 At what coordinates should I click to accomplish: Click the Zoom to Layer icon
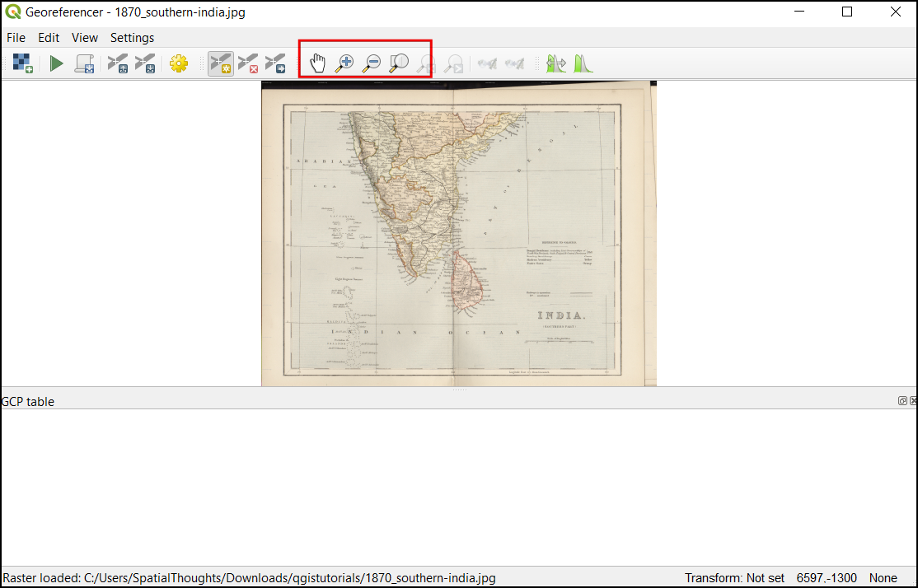point(399,63)
